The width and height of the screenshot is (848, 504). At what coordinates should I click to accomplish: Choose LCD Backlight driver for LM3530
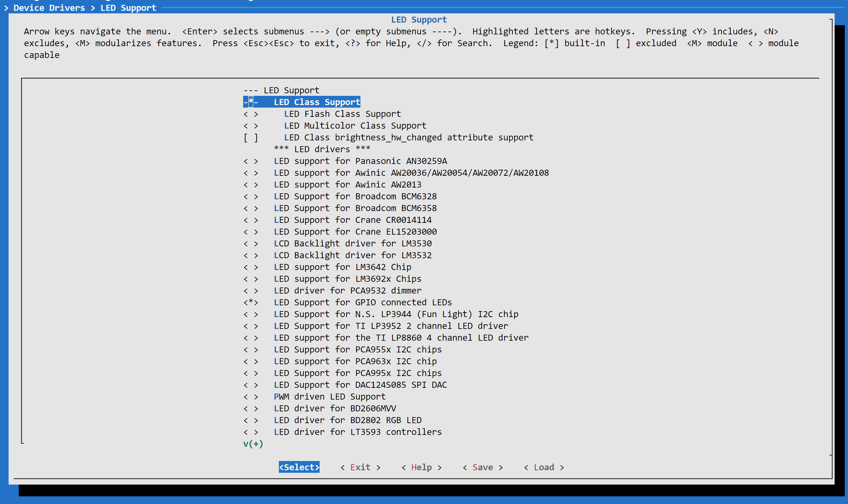click(352, 244)
